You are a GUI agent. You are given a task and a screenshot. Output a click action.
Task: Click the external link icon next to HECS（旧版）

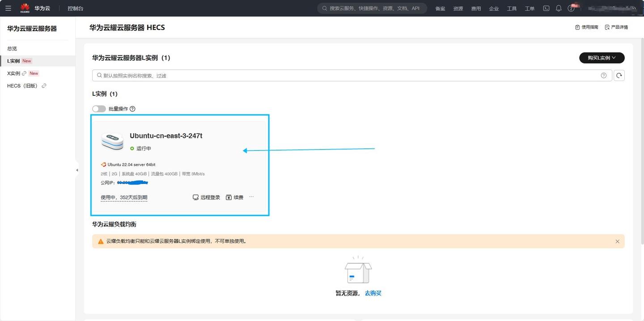coord(44,86)
